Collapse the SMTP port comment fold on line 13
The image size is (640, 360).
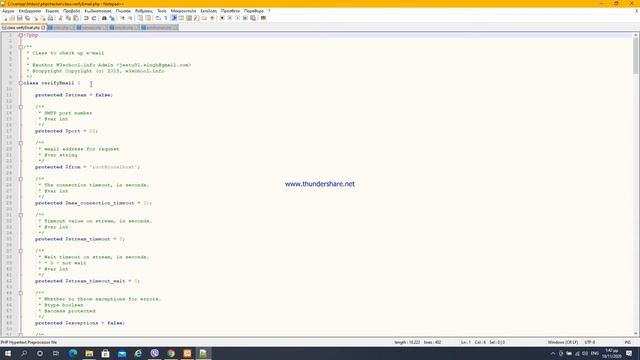pos(20,107)
